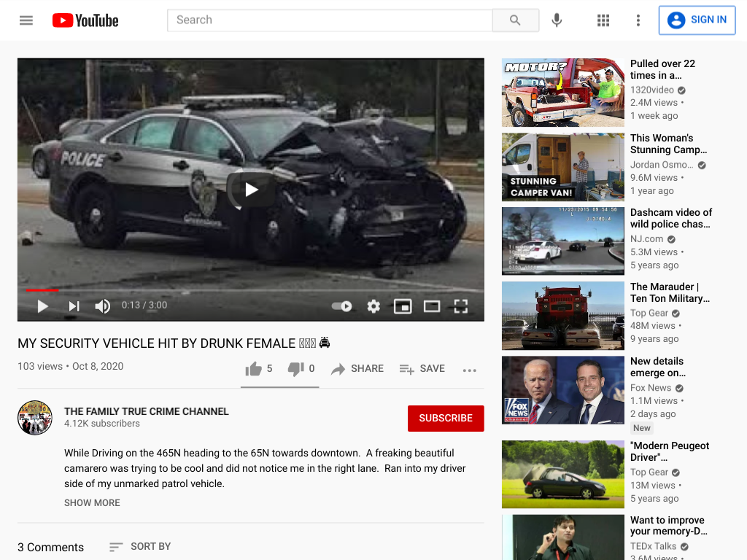Seek along the video progress bar
The image size is (747, 560).
pyautogui.click(x=251, y=289)
